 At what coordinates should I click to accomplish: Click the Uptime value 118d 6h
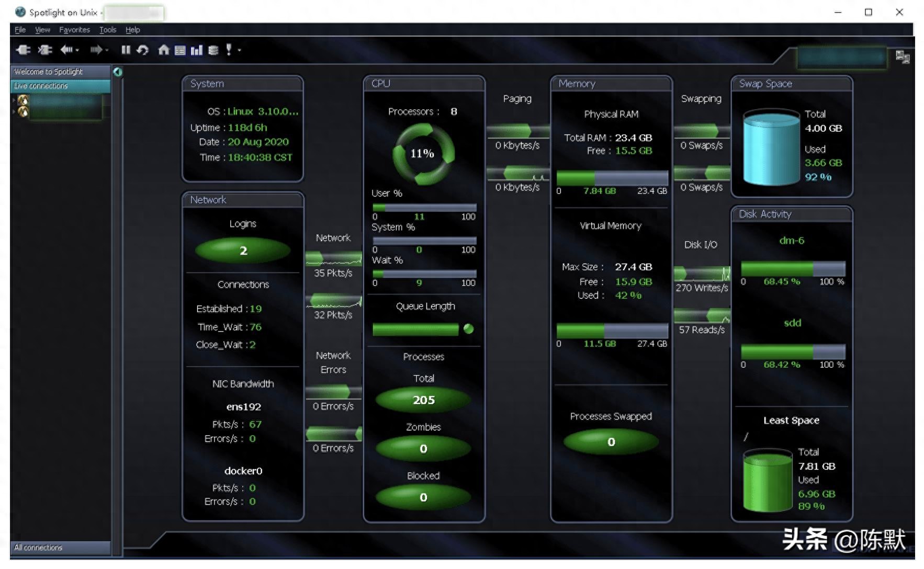click(247, 128)
